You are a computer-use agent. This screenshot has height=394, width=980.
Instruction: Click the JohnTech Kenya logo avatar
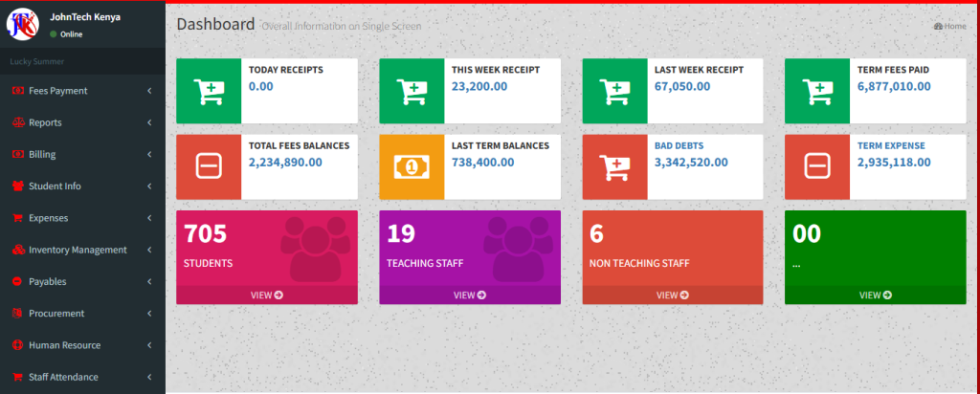(23, 24)
